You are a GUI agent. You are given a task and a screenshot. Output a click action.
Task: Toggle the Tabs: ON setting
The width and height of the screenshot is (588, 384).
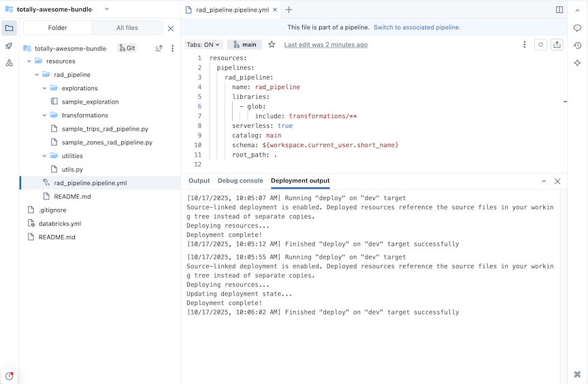click(x=203, y=44)
